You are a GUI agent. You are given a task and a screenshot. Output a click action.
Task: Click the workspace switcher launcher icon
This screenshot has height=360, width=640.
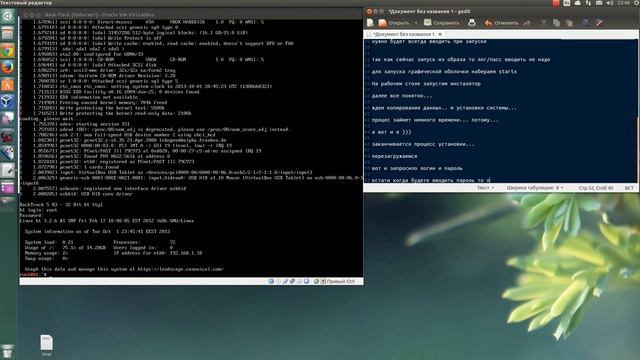(x=8, y=188)
